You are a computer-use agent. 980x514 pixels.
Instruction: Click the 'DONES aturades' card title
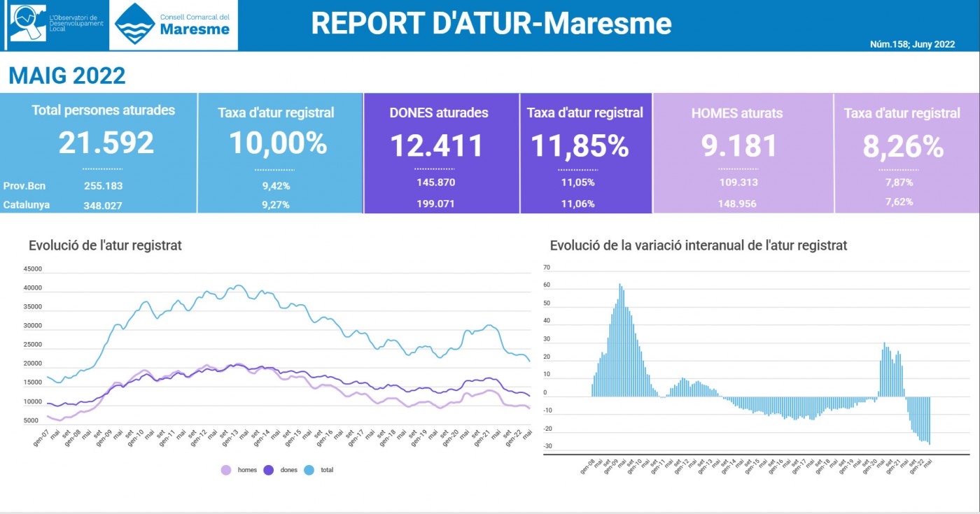(439, 113)
